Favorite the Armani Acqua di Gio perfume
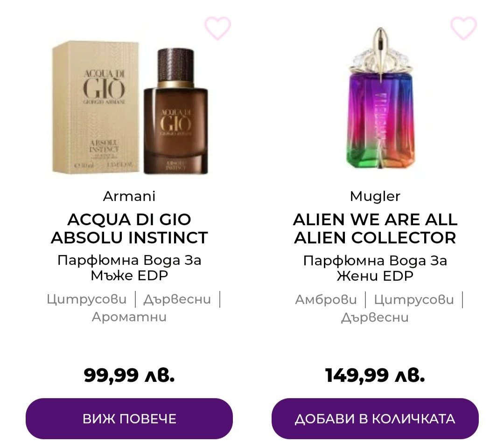Viewport: 504px width, 448px height. pos(218,28)
